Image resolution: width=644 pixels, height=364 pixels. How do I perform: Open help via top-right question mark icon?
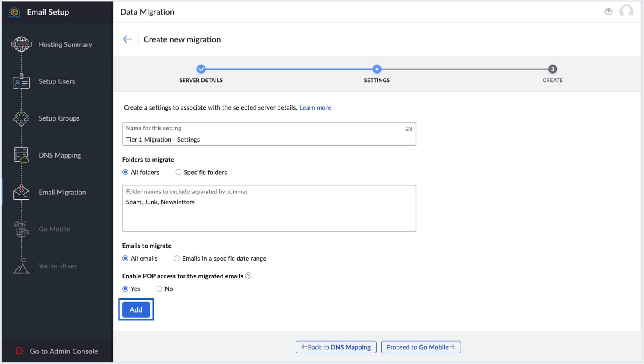[608, 12]
